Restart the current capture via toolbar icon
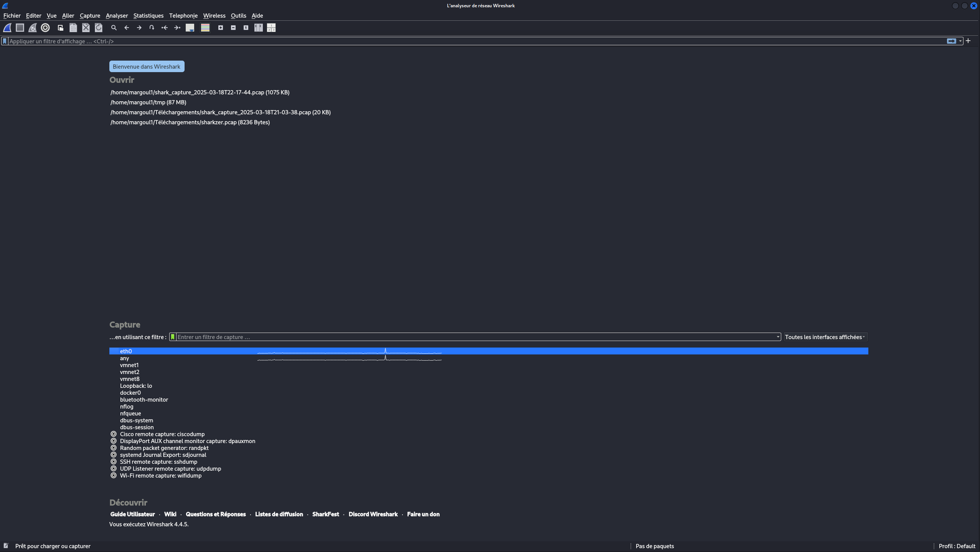 coord(33,28)
